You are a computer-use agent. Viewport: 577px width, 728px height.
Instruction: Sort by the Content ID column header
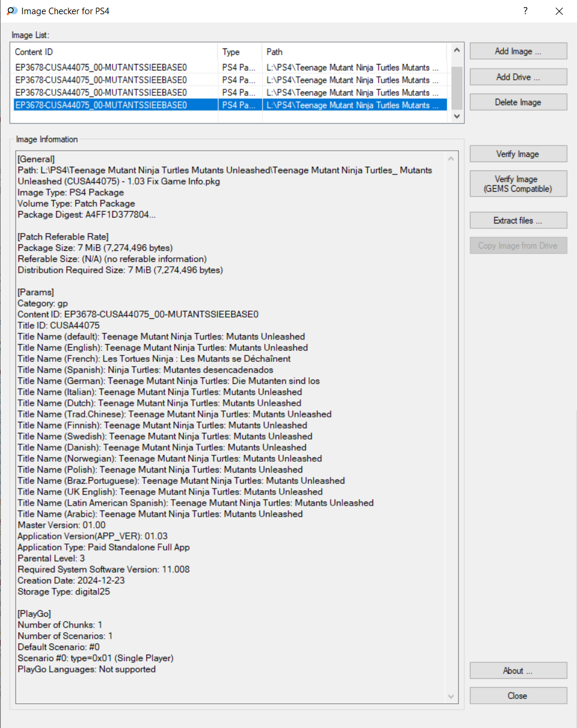pos(115,52)
